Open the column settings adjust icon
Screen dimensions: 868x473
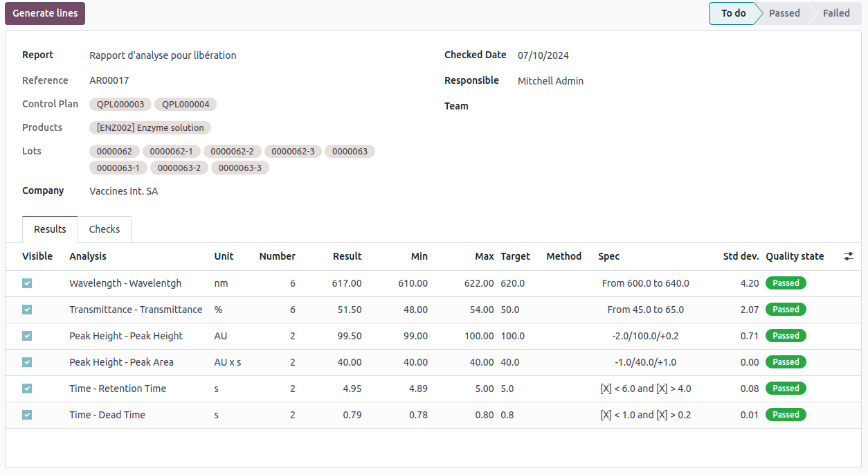[849, 256]
